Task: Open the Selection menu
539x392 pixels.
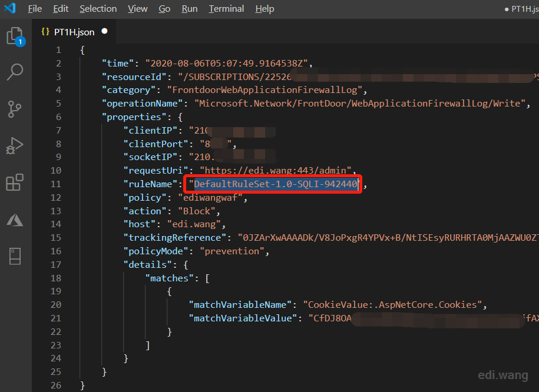Action: tap(98, 9)
